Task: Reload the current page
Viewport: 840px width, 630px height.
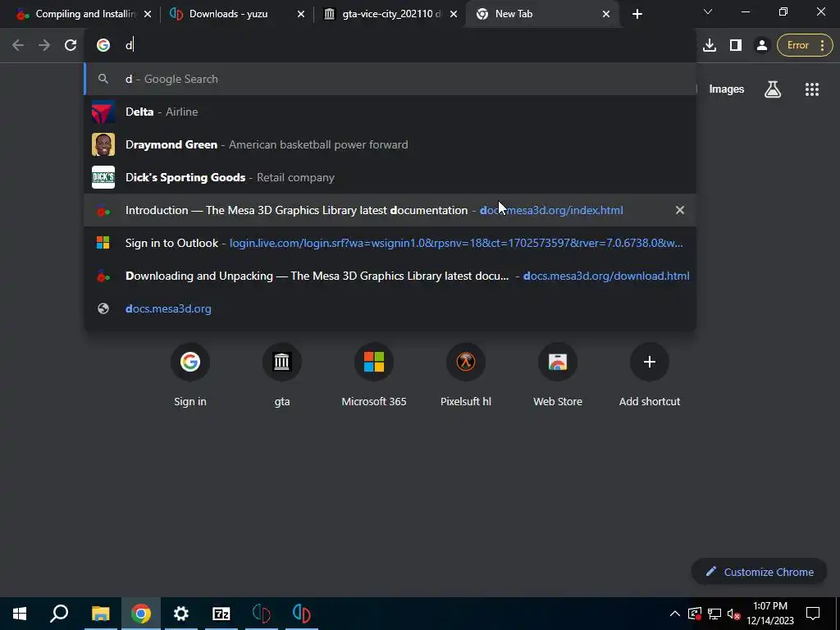Action: coord(71,45)
